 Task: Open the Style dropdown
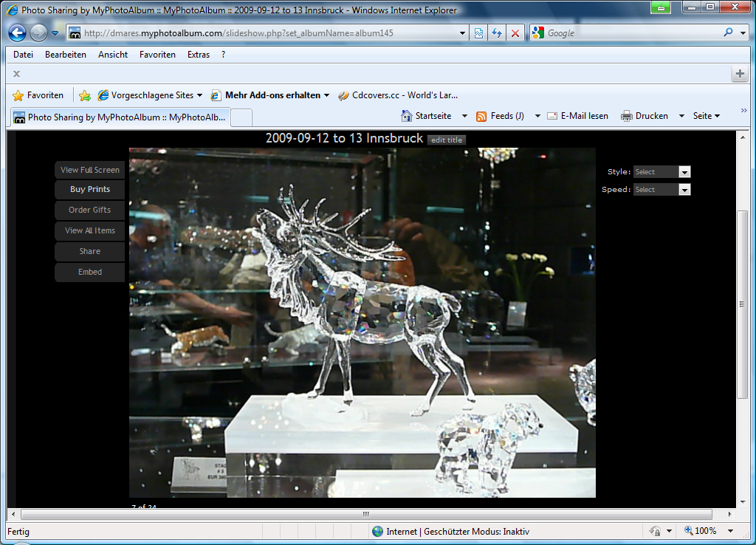coord(684,172)
